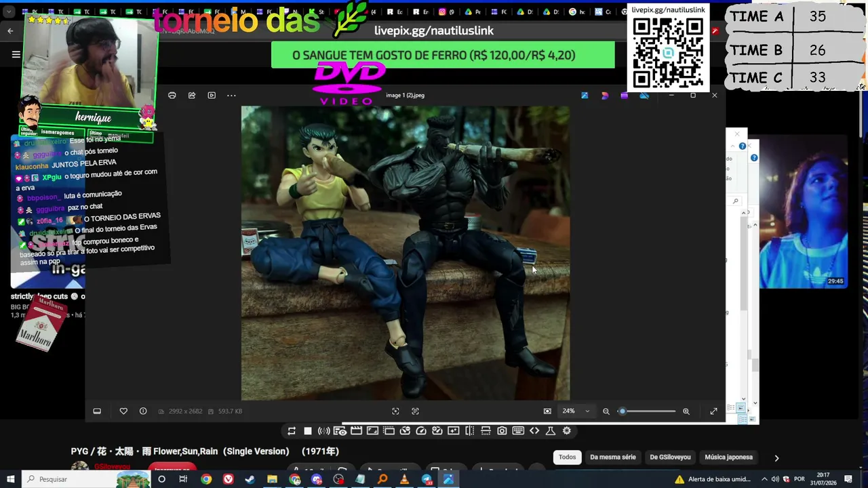Click the camera screenshot icon in bottom toolbar

pyautogui.click(x=502, y=431)
